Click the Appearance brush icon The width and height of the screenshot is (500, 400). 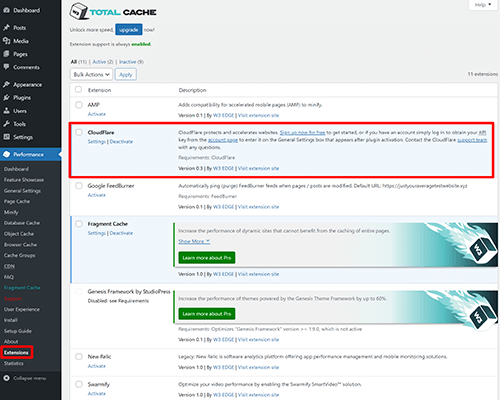[x=6, y=84]
